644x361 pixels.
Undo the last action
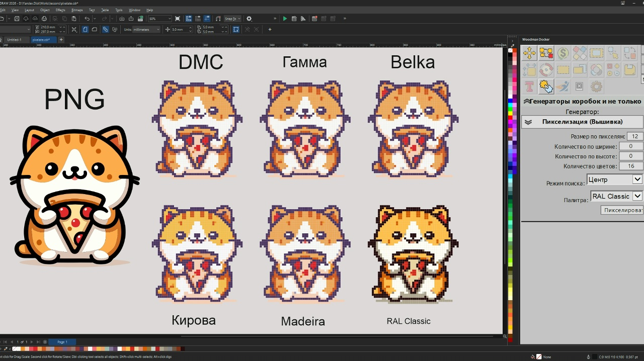87,19
